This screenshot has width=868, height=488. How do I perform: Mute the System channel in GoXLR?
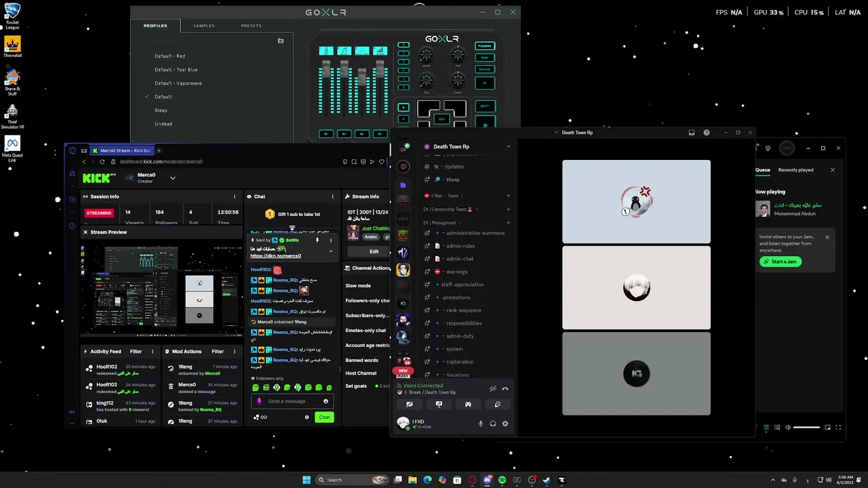click(x=380, y=134)
